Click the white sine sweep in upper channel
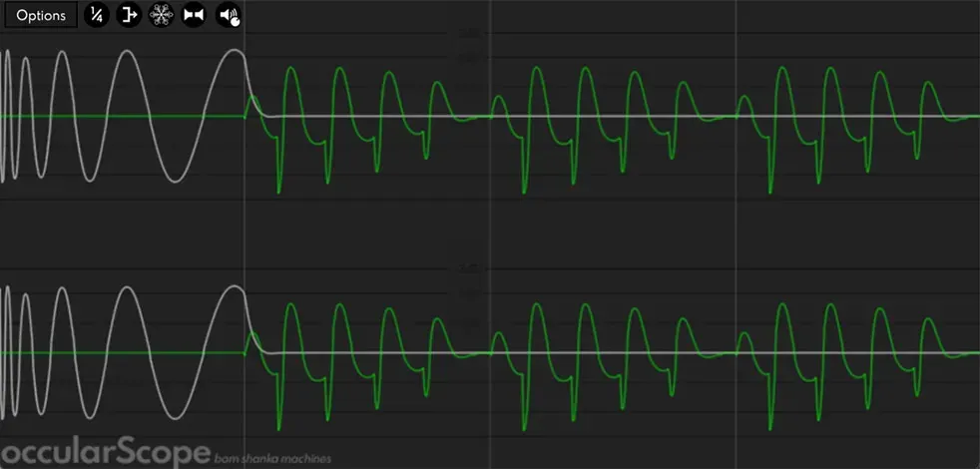This screenshot has height=469, width=980. (x=125, y=116)
